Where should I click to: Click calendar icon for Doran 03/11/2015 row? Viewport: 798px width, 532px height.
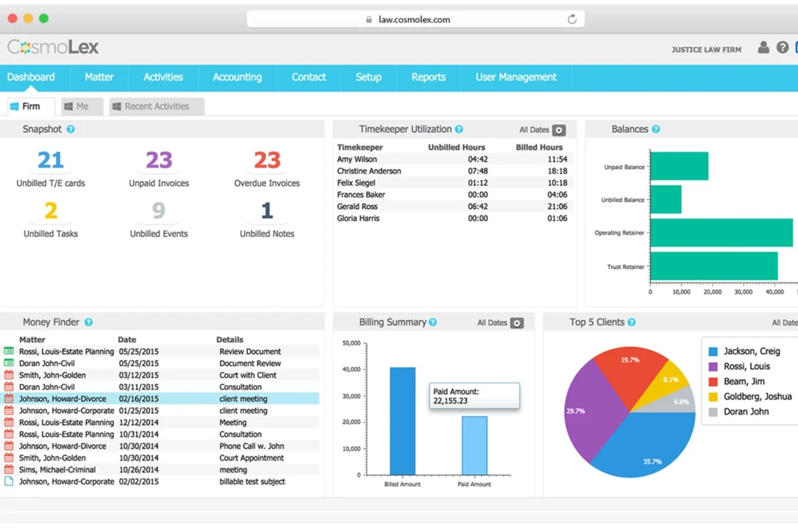point(9,387)
